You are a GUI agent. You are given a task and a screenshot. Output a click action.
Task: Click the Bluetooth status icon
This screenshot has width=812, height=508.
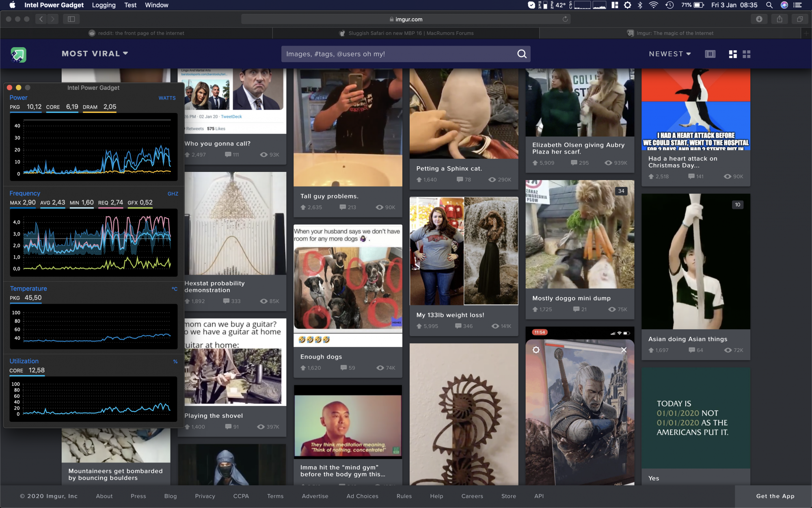(x=640, y=5)
